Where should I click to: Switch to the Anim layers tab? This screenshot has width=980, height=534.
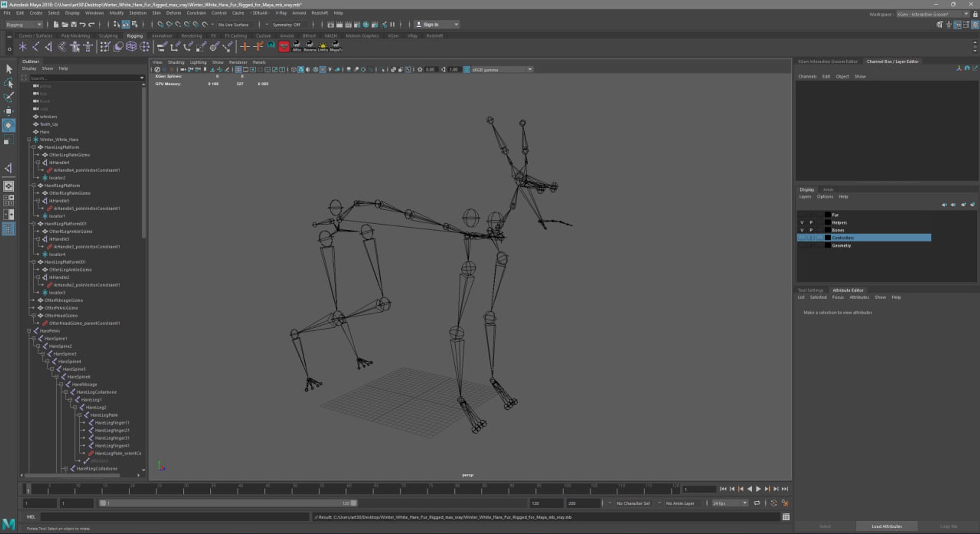[x=828, y=189]
